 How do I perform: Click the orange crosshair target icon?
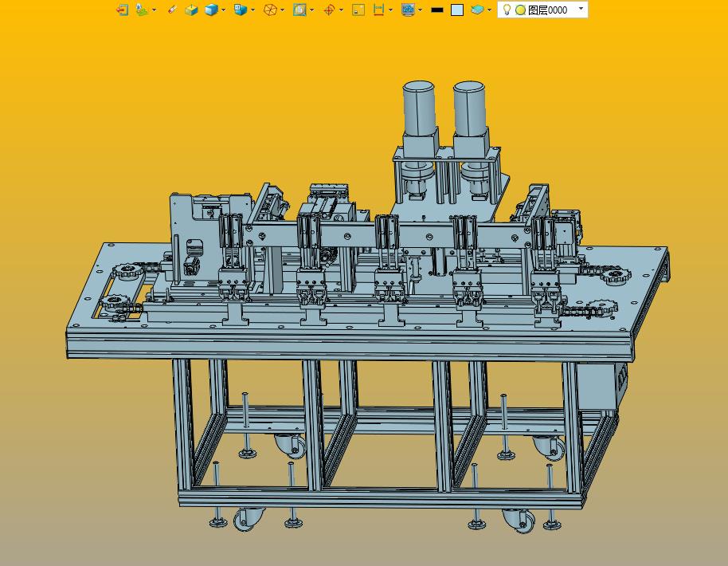pyautogui.click(x=329, y=10)
